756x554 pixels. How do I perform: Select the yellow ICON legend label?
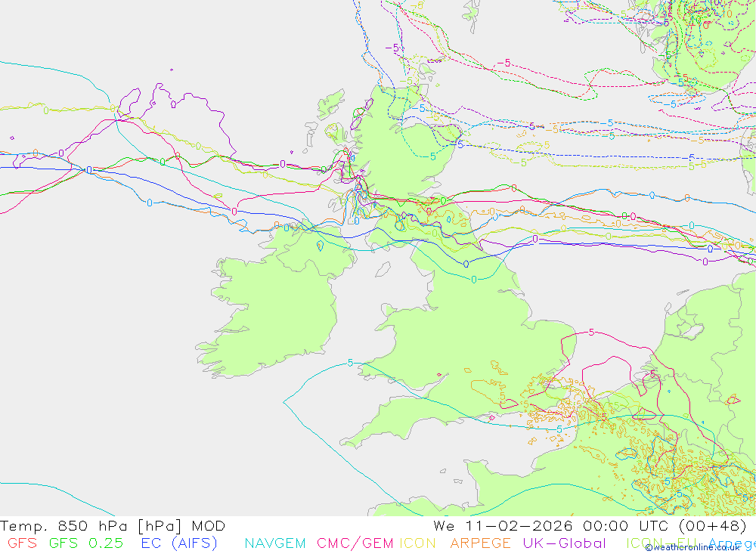[417, 543]
